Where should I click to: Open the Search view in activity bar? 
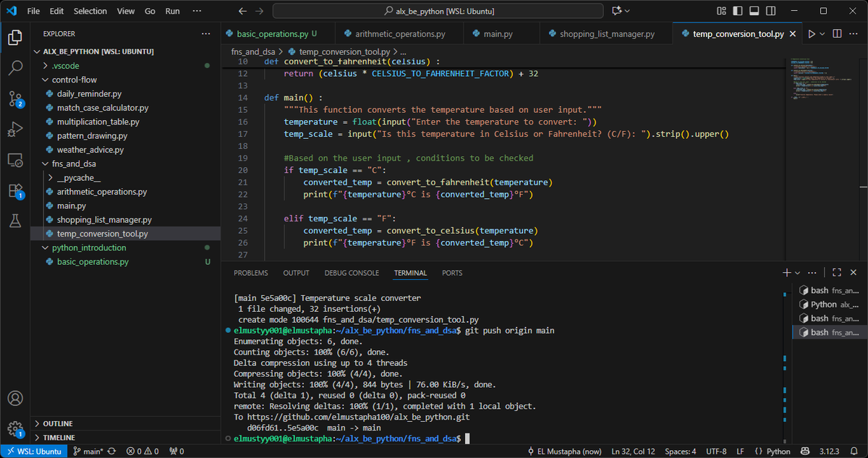[15, 68]
